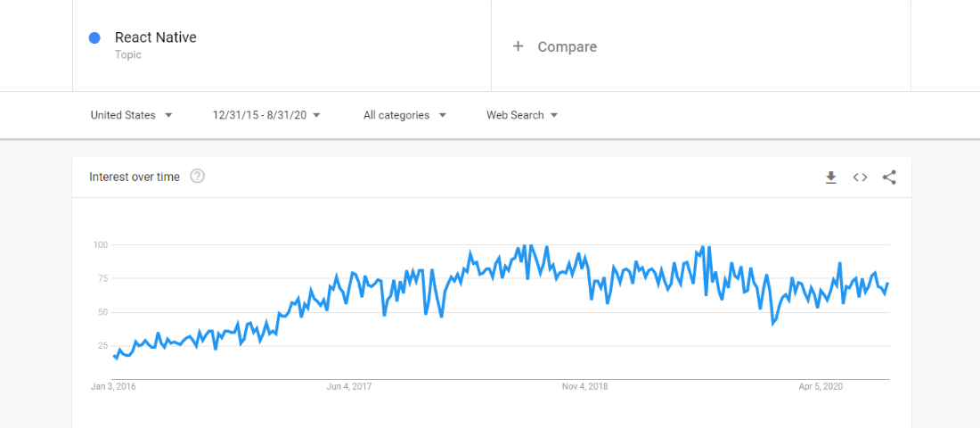Expand the United States region dropdown

131,115
